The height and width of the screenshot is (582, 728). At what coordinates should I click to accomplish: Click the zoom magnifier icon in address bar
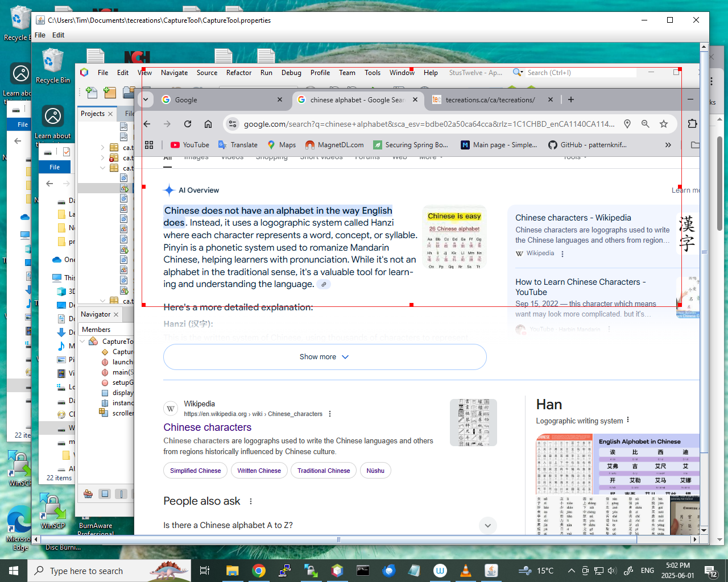(x=646, y=124)
